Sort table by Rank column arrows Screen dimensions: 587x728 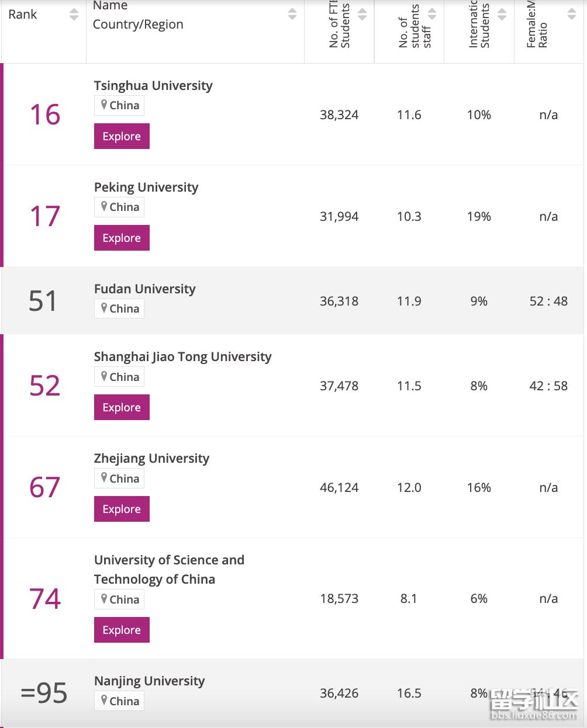tap(74, 15)
